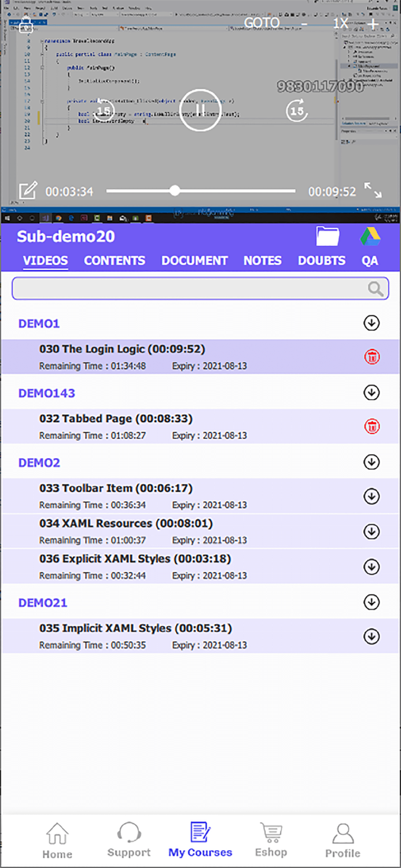Image resolution: width=401 pixels, height=868 pixels.
Task: Click Remaining Time 01:34:48 text
Action: click(x=93, y=366)
